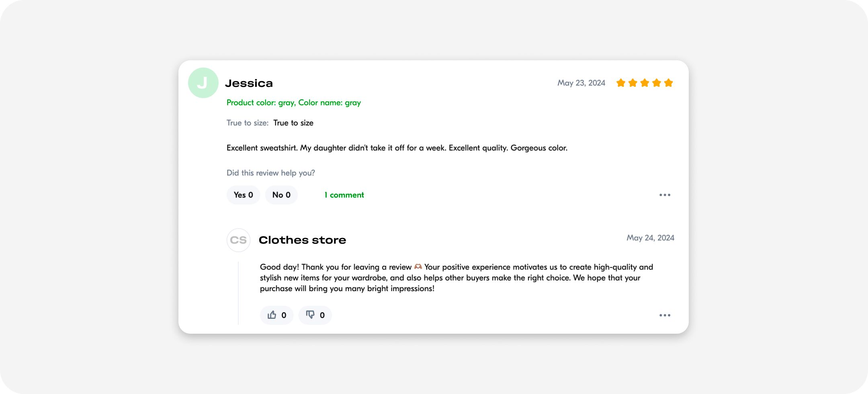Click the May 24, 2024 reply date

(650, 238)
